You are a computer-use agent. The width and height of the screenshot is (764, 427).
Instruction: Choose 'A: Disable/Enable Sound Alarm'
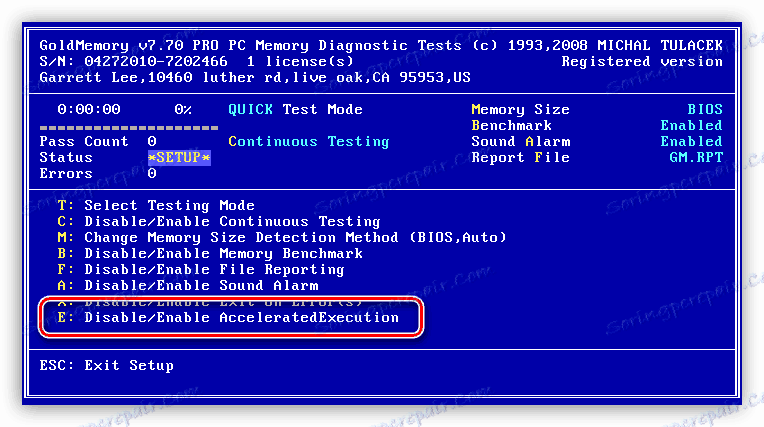coord(188,286)
